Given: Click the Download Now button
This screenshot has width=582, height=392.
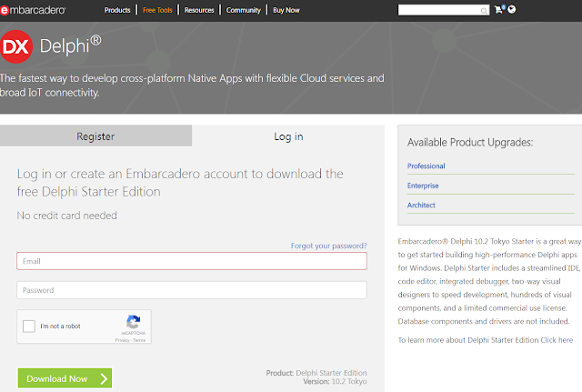Looking at the screenshot, I should tap(65, 378).
